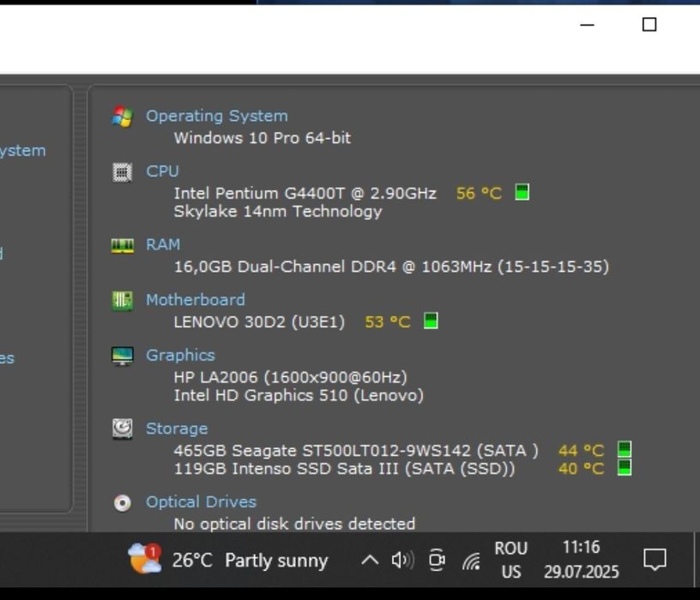
Task: Open the CPU section link
Action: [162, 171]
